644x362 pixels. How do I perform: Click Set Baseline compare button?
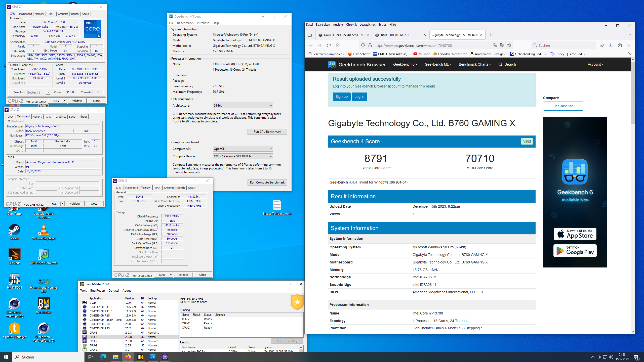tap(563, 106)
